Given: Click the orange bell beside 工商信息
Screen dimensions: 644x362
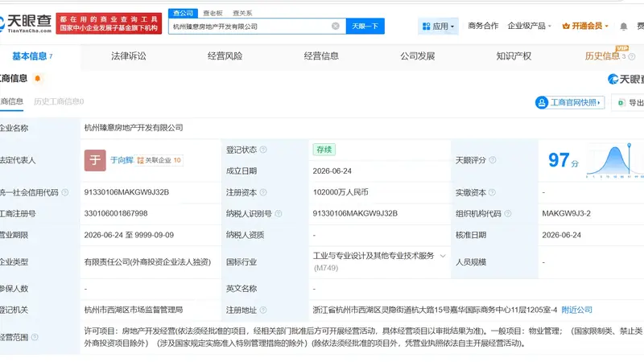Looking at the screenshot, I should (37, 78).
